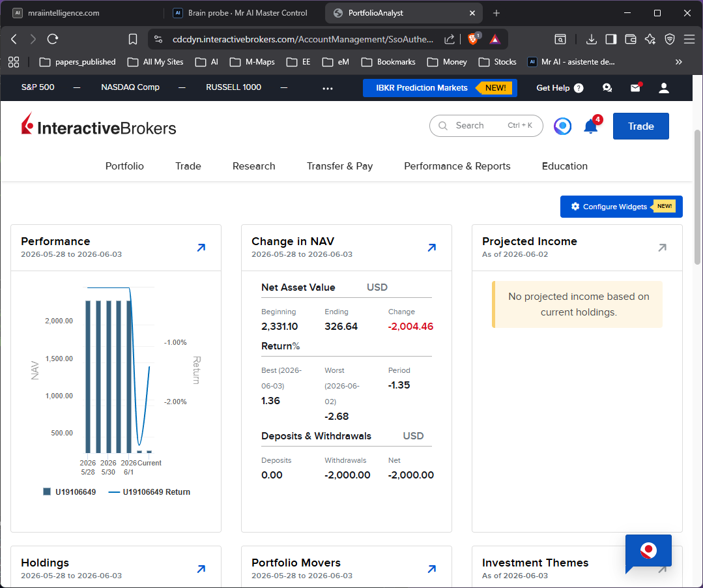This screenshot has width=703, height=588.
Task: Expand the Performance widget arrow
Action: pos(201,248)
